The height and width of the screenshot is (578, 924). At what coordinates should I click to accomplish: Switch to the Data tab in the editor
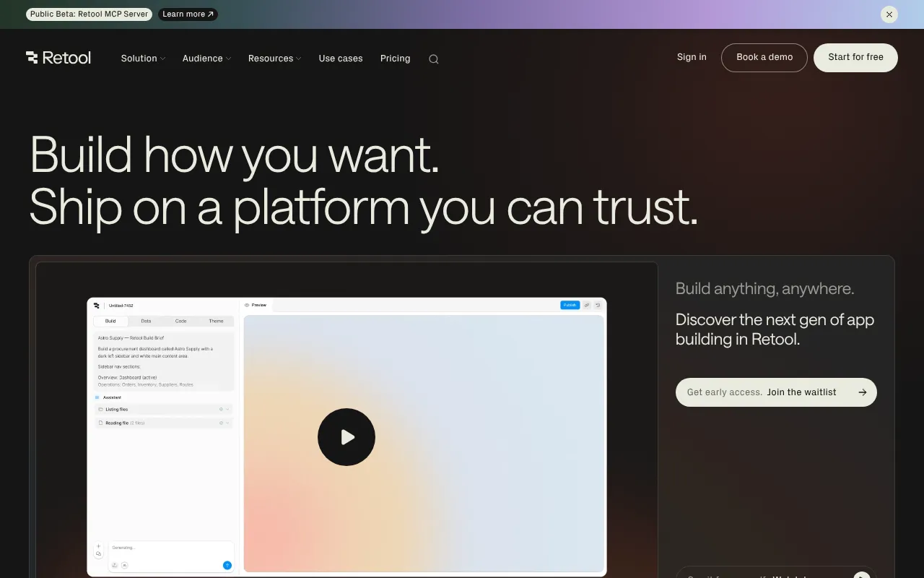point(146,321)
